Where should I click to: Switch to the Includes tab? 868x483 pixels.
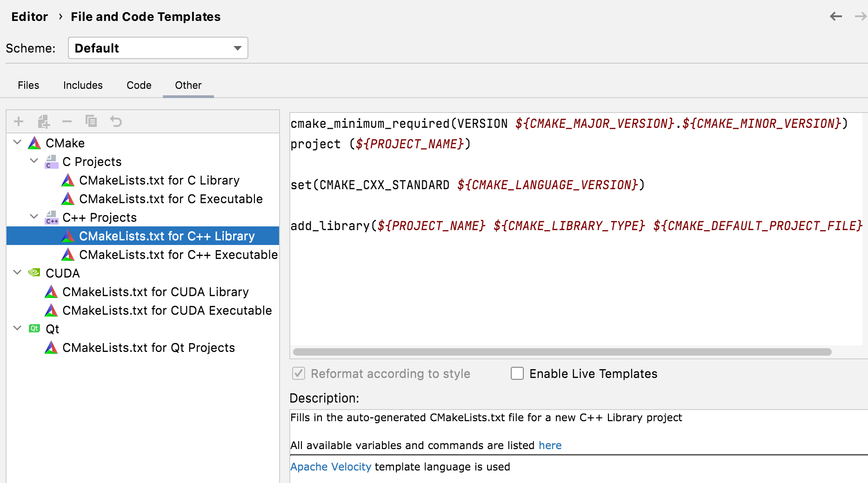point(83,85)
